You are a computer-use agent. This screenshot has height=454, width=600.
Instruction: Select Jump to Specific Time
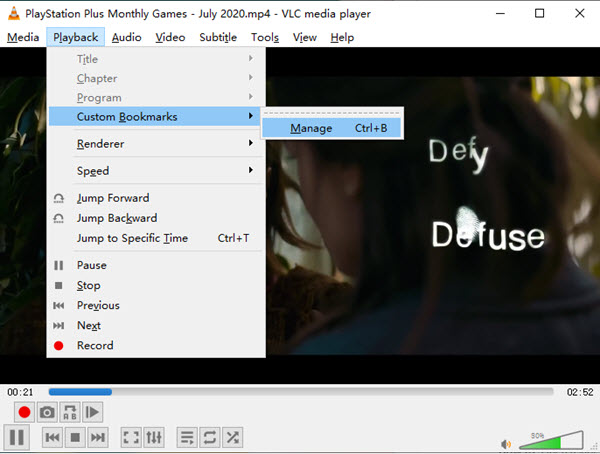pyautogui.click(x=156, y=238)
